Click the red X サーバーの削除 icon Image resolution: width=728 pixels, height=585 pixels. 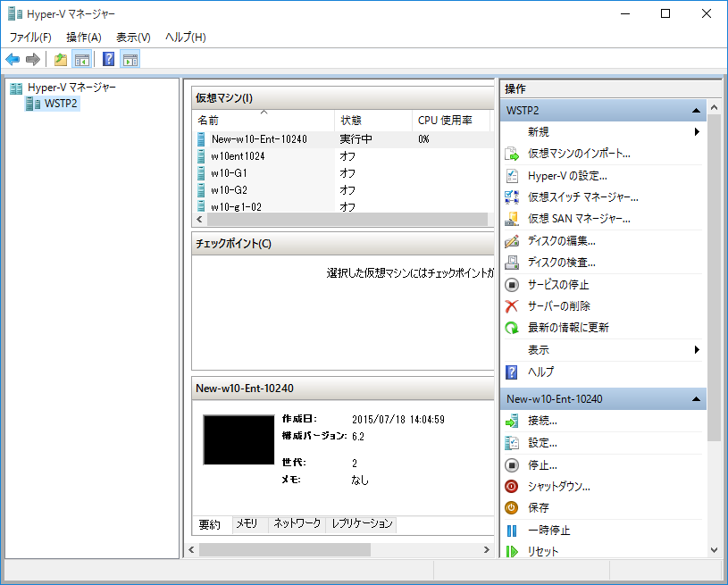point(512,306)
